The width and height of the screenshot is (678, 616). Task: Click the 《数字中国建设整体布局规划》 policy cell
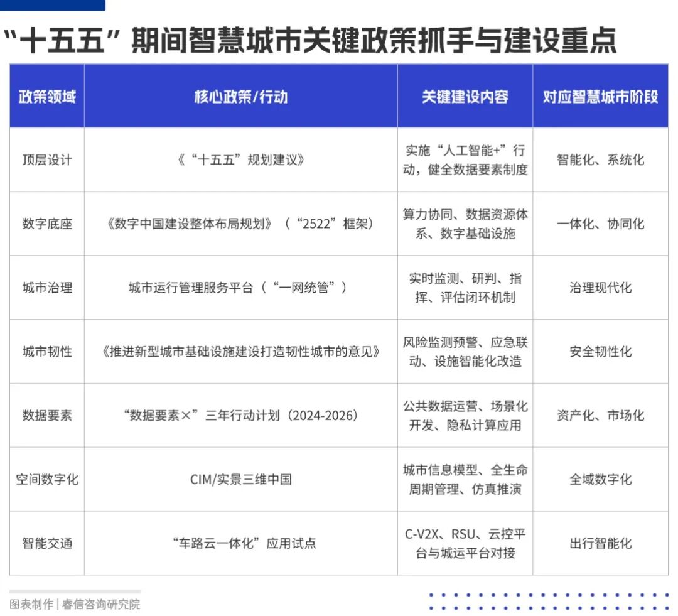coord(240,224)
